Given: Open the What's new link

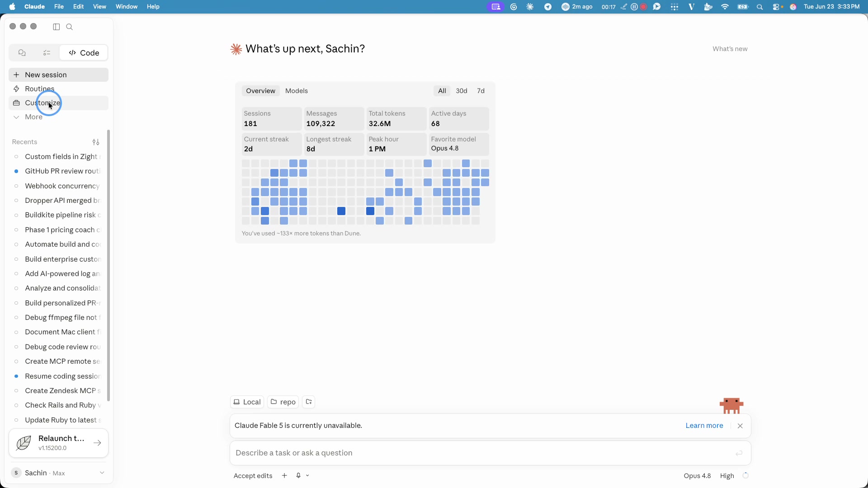Looking at the screenshot, I should (x=730, y=49).
